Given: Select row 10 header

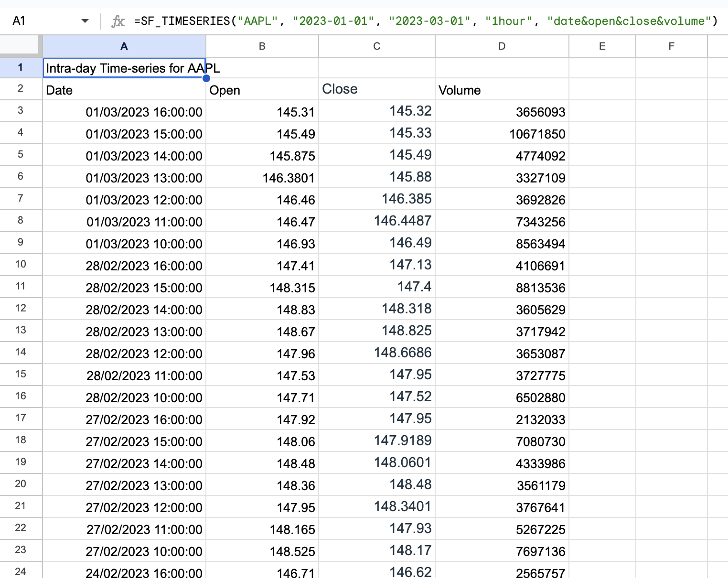Looking at the screenshot, I should pos(21,265).
